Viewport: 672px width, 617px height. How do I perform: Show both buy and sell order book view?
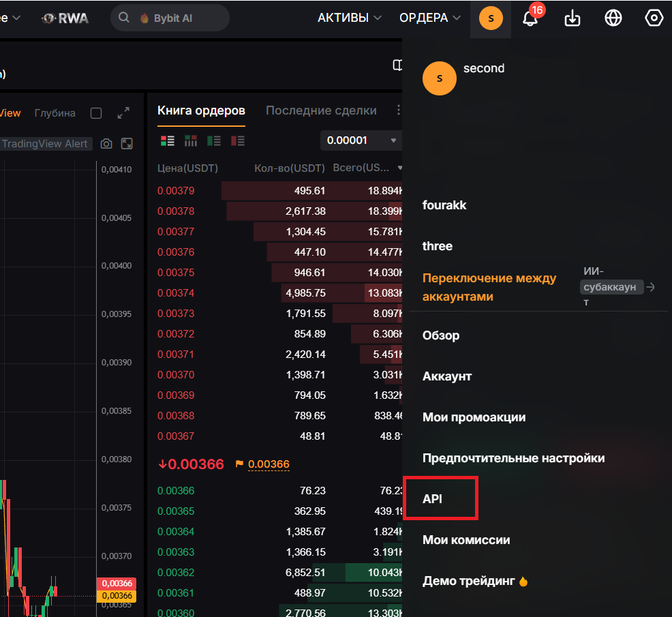[167, 140]
